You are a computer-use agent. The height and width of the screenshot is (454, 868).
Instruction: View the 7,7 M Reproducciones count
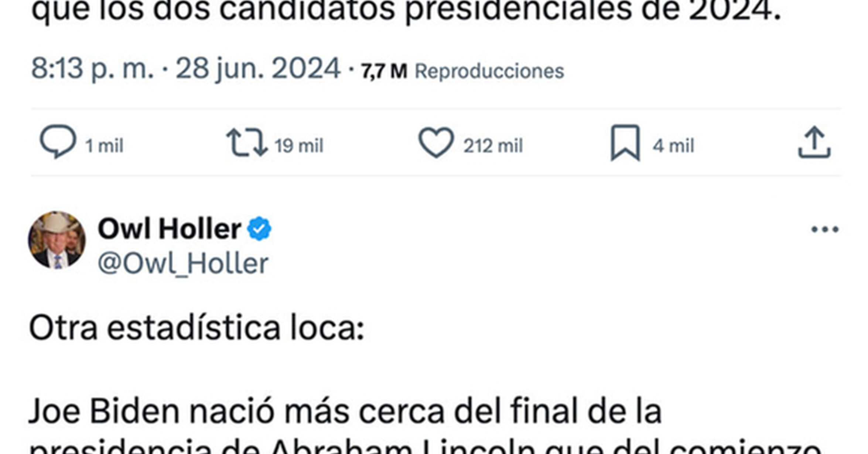[x=462, y=71]
